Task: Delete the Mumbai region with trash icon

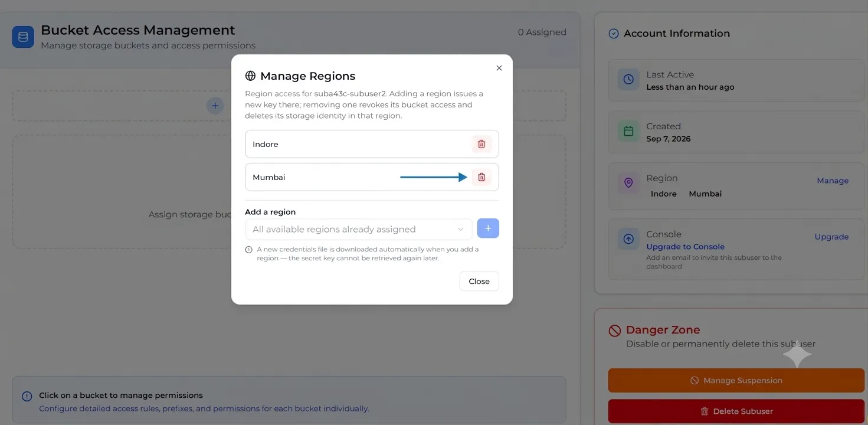Action: pos(482,177)
